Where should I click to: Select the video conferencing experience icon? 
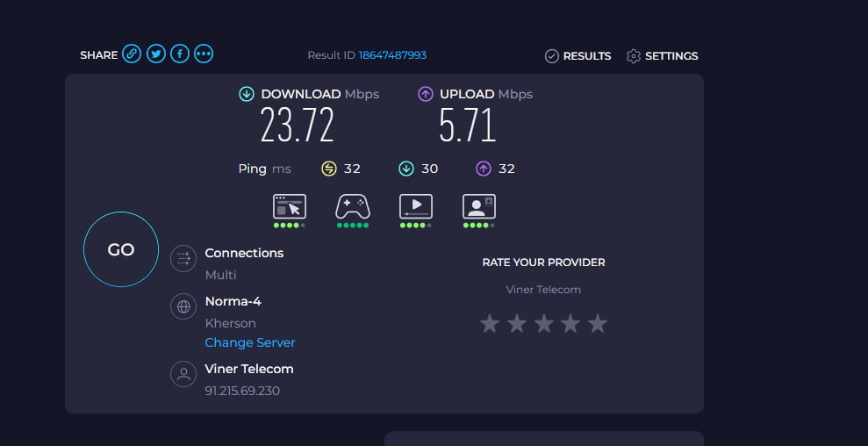(479, 206)
